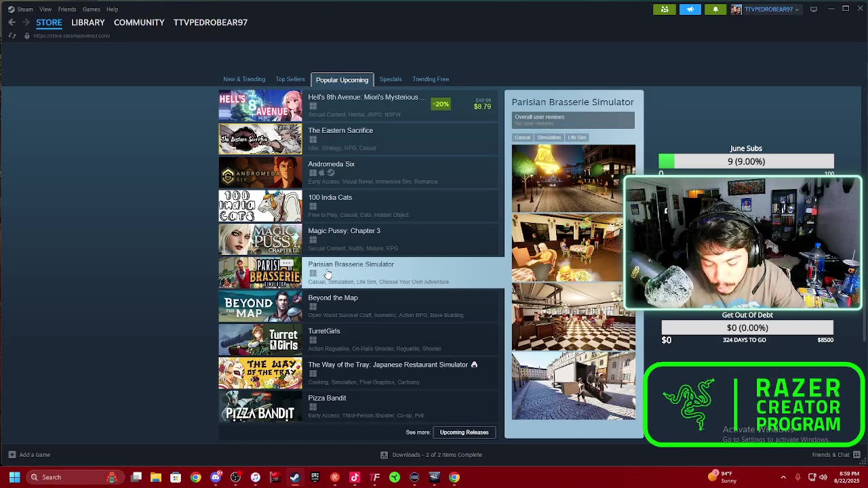The height and width of the screenshot is (488, 868).
Task: Click the Steam taskbar icon
Action: pos(295,477)
